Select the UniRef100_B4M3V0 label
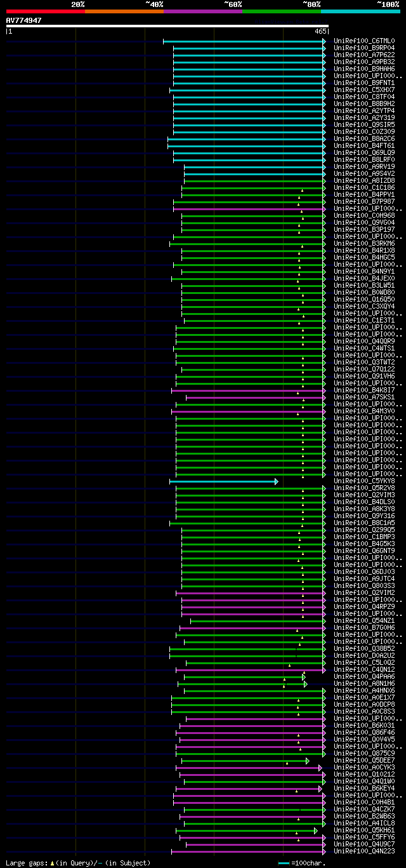 (364, 411)
